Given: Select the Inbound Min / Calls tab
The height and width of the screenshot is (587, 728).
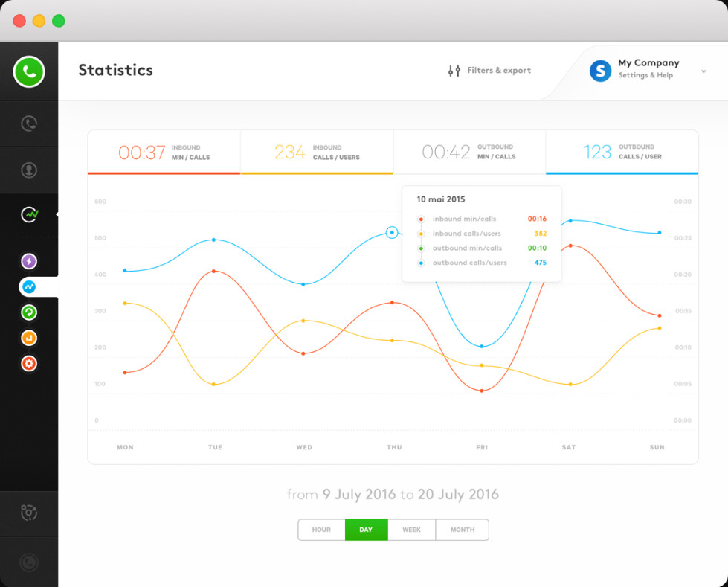Looking at the screenshot, I should pos(164,153).
